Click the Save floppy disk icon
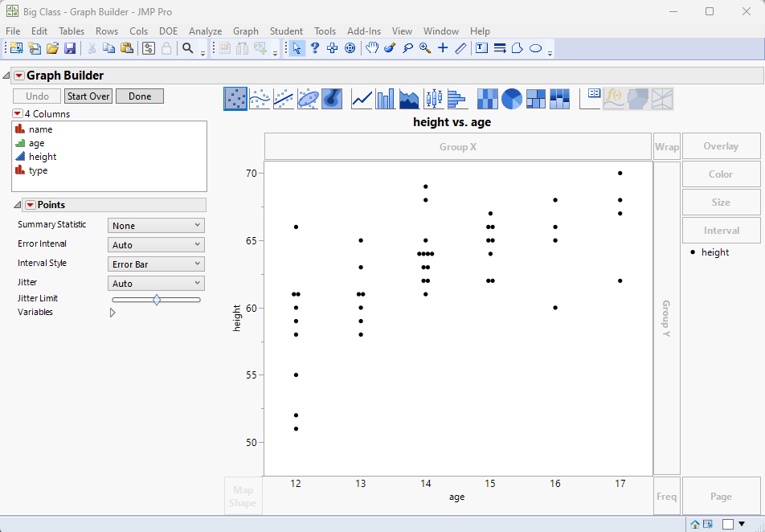765x532 pixels. point(70,48)
